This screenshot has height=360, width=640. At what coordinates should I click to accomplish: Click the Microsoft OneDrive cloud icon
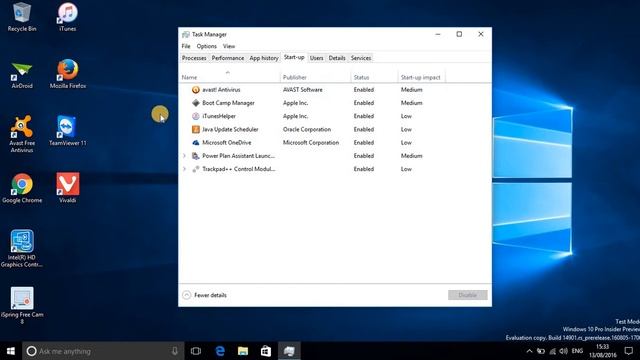196,142
